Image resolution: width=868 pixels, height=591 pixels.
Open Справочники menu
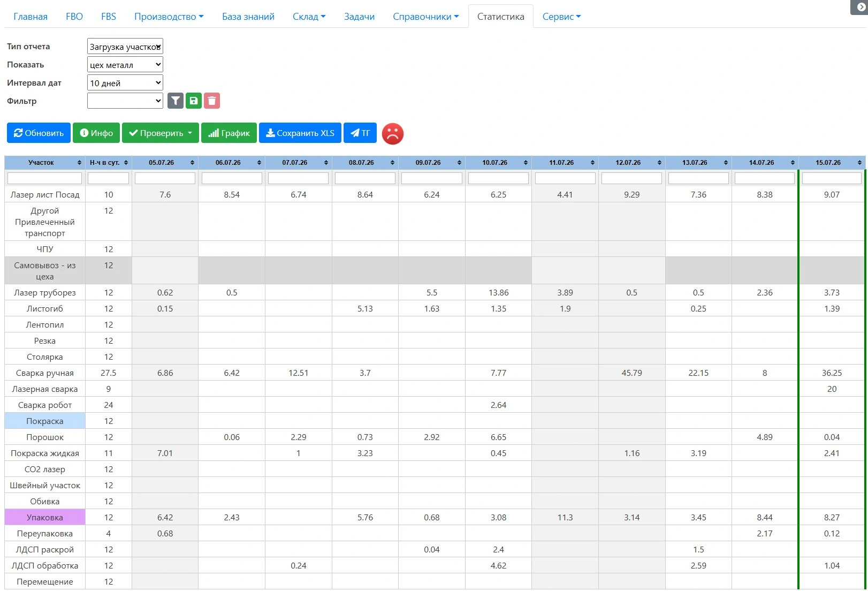[425, 17]
